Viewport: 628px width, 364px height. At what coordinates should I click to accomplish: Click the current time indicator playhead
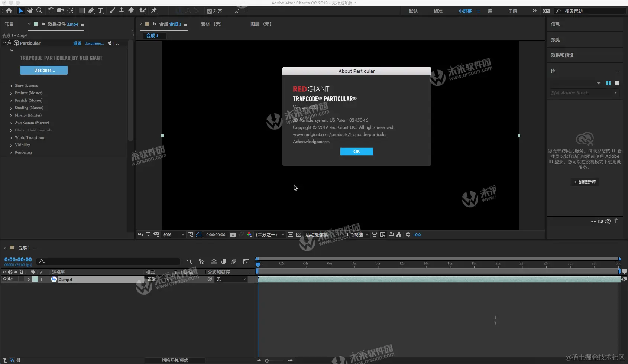click(x=258, y=264)
